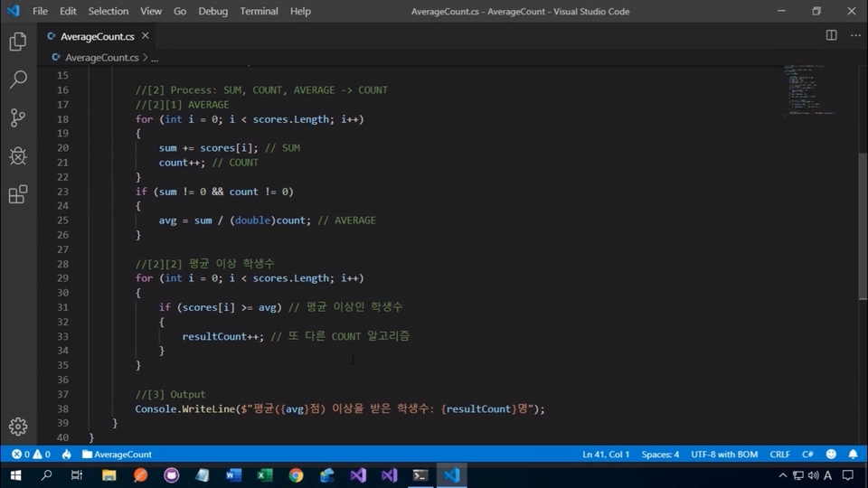Open File Explorer from the taskbar
This screenshot has width=868, height=488.
pyautogui.click(x=109, y=475)
